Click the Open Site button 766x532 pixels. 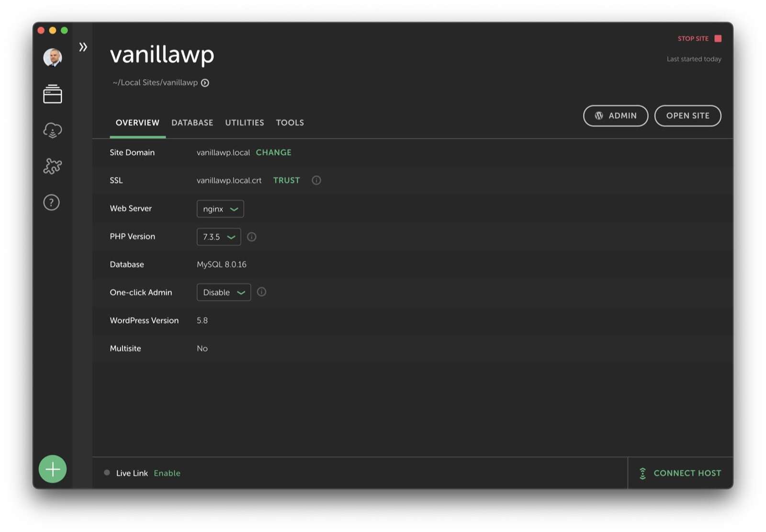click(688, 116)
